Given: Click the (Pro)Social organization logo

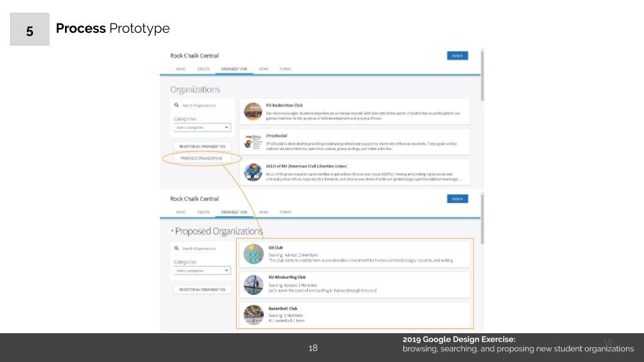Looking at the screenshot, I should (x=253, y=142).
